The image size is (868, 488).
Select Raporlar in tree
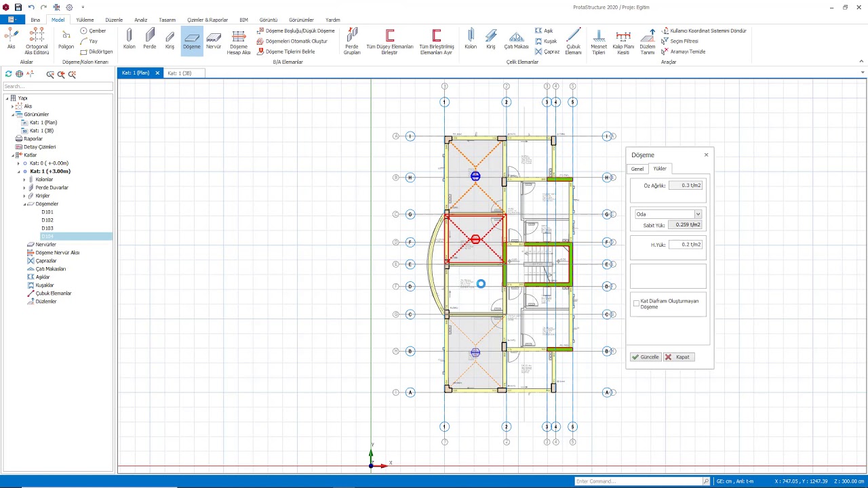(33, 139)
